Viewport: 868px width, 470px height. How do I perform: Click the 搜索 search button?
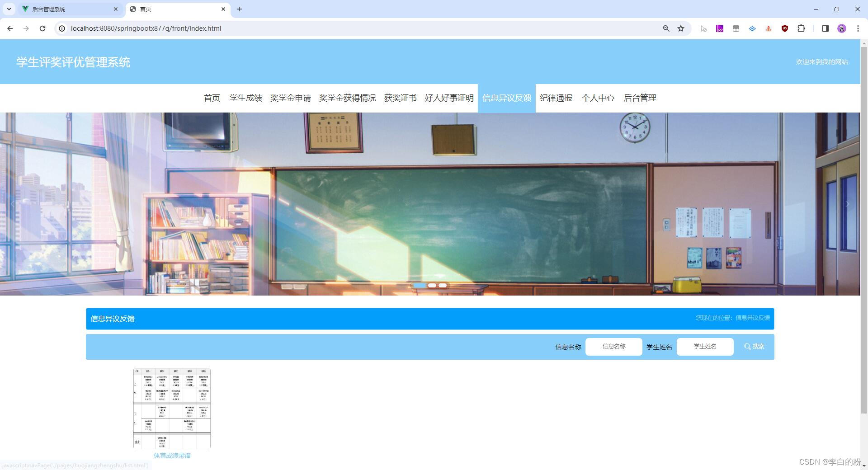coord(754,347)
